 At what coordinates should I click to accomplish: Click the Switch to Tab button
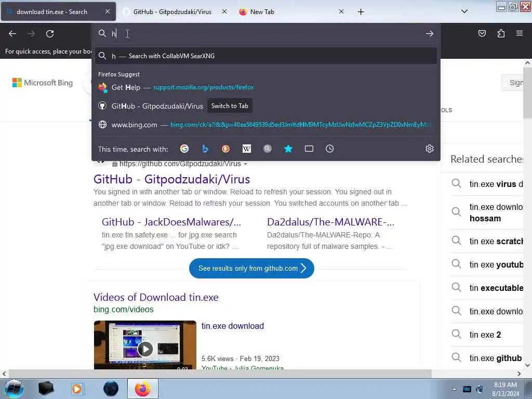[x=230, y=106]
